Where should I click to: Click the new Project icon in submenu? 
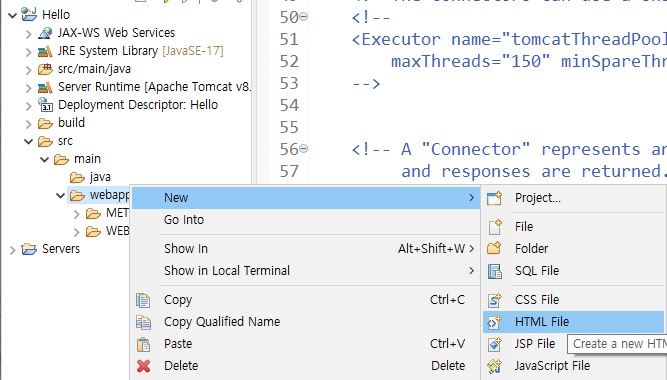tap(495, 198)
